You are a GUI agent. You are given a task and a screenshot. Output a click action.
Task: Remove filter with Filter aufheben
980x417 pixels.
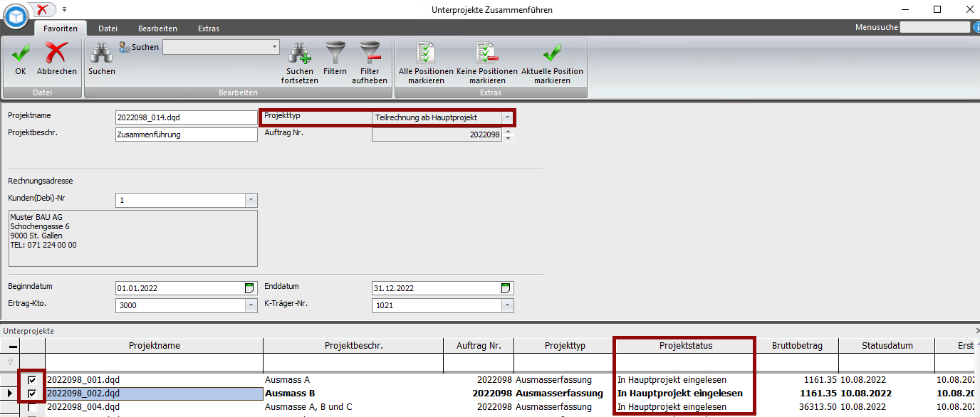370,53
